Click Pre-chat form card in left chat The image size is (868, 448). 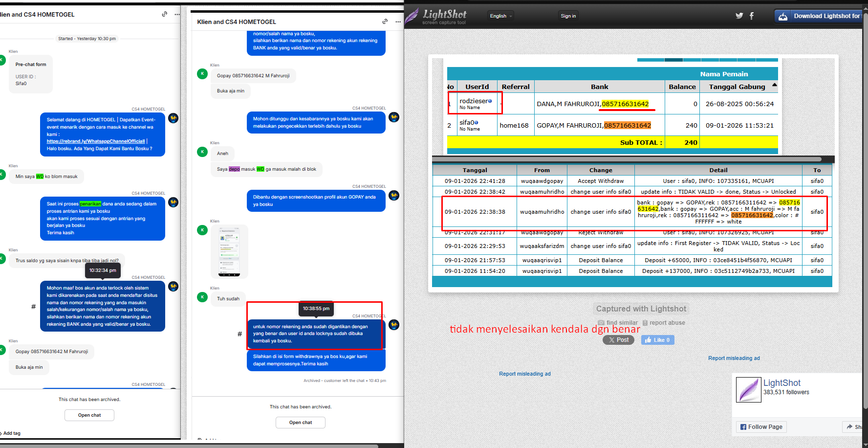[30, 74]
